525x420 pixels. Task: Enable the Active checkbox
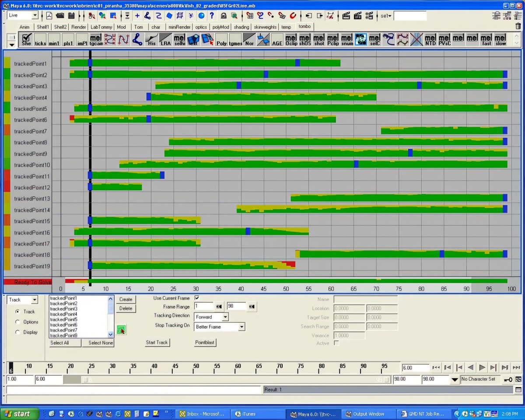tap(336, 343)
